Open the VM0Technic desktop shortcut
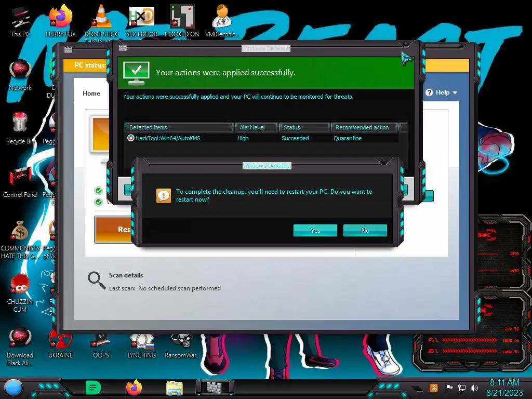 point(222,21)
